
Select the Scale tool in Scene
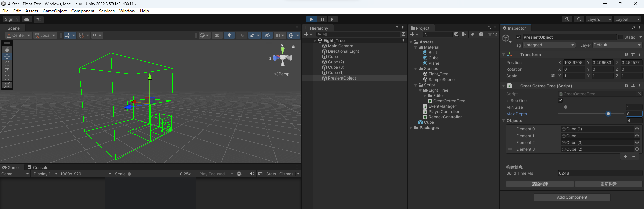(7, 71)
